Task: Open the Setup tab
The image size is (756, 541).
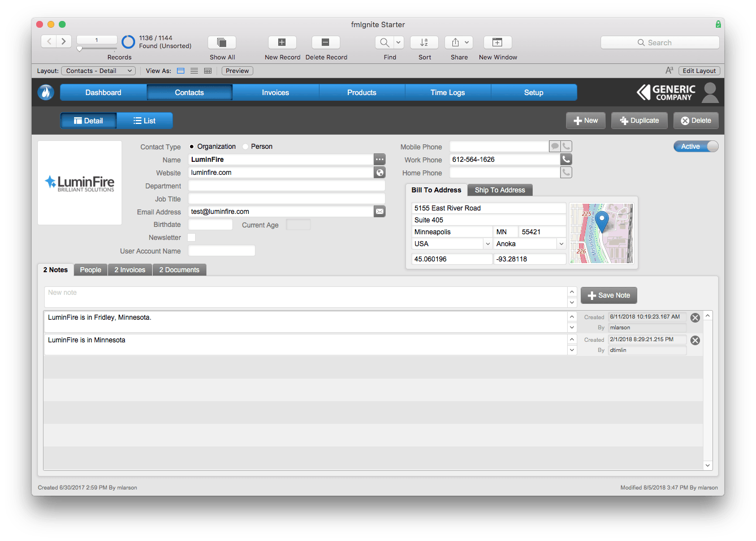Action: click(534, 92)
